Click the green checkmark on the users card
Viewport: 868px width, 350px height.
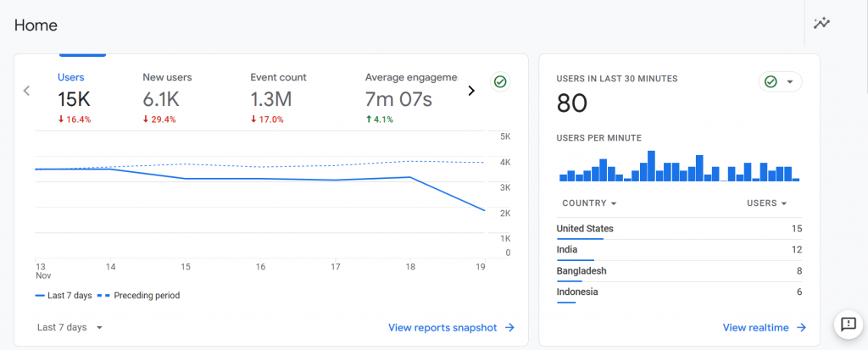pos(500,82)
